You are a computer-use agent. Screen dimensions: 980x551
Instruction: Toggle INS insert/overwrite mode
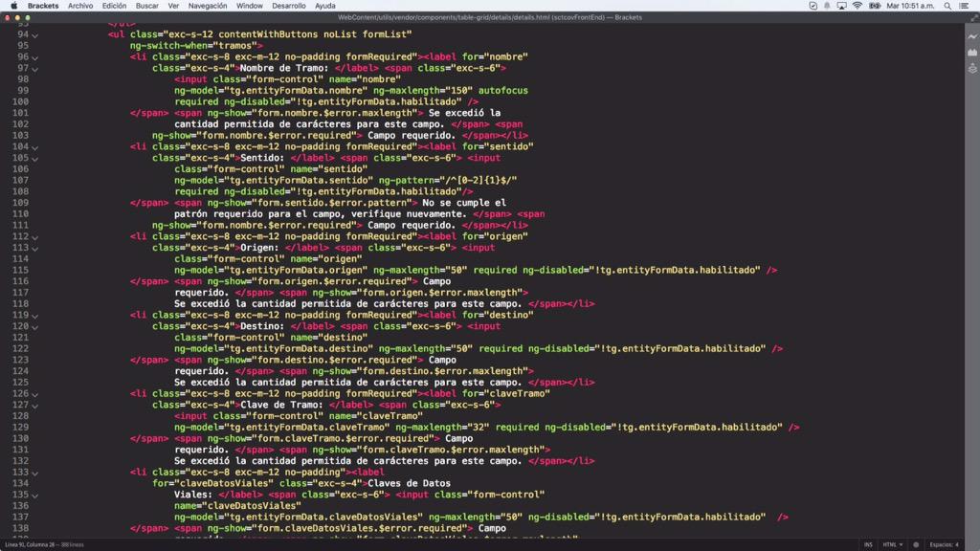868,544
